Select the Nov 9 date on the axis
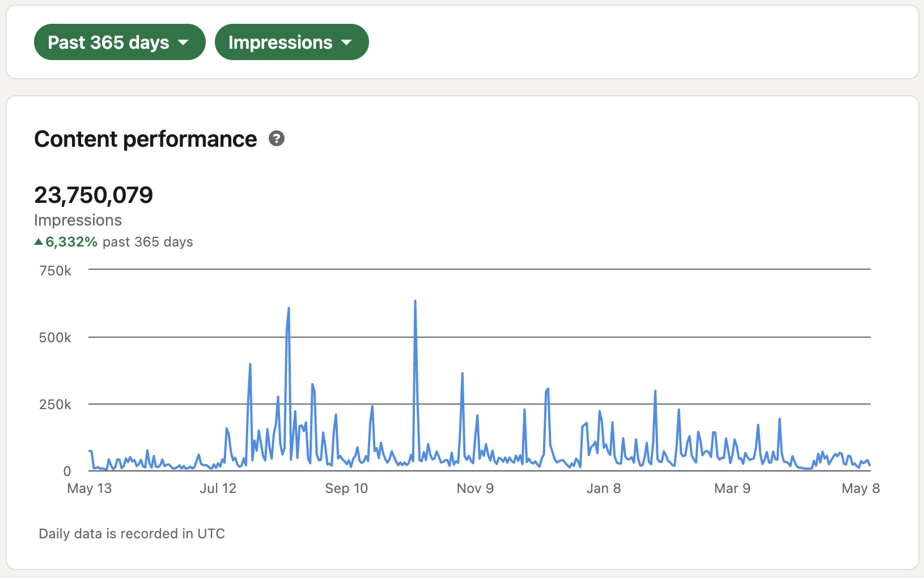This screenshot has height=578, width=924. pyautogui.click(x=475, y=488)
